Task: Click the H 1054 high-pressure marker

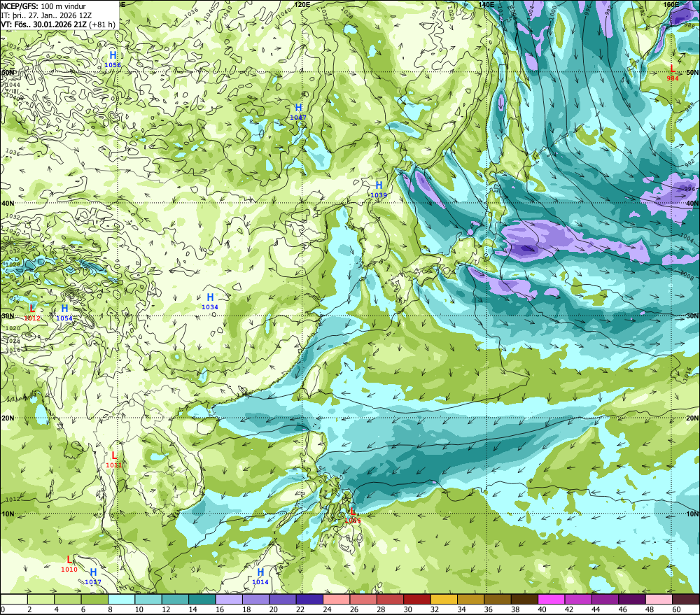Action: [64, 313]
